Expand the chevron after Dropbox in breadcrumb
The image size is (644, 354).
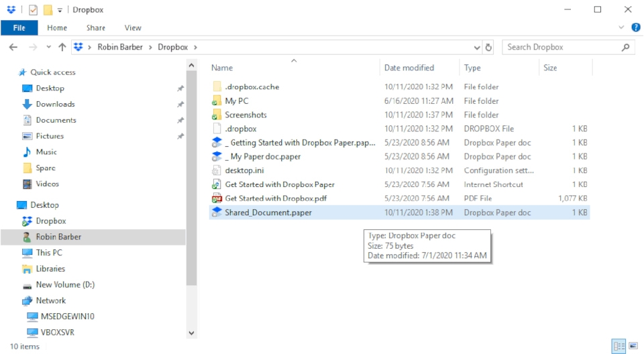tap(195, 47)
